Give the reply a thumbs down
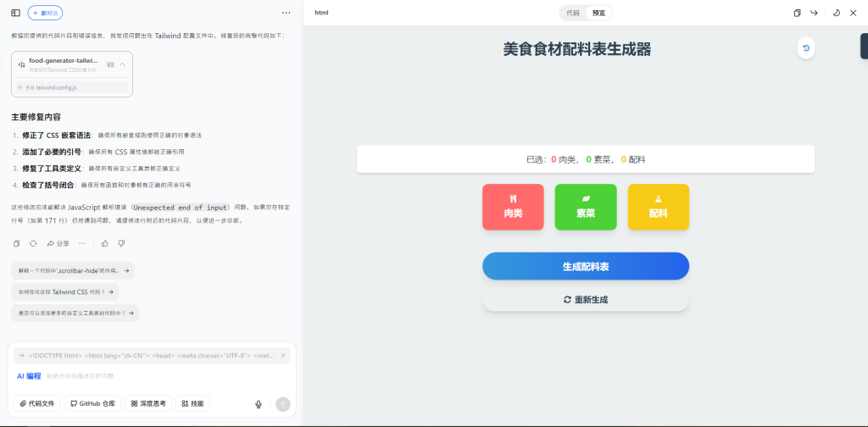Viewport: 868px width, 427px height. pos(122,243)
